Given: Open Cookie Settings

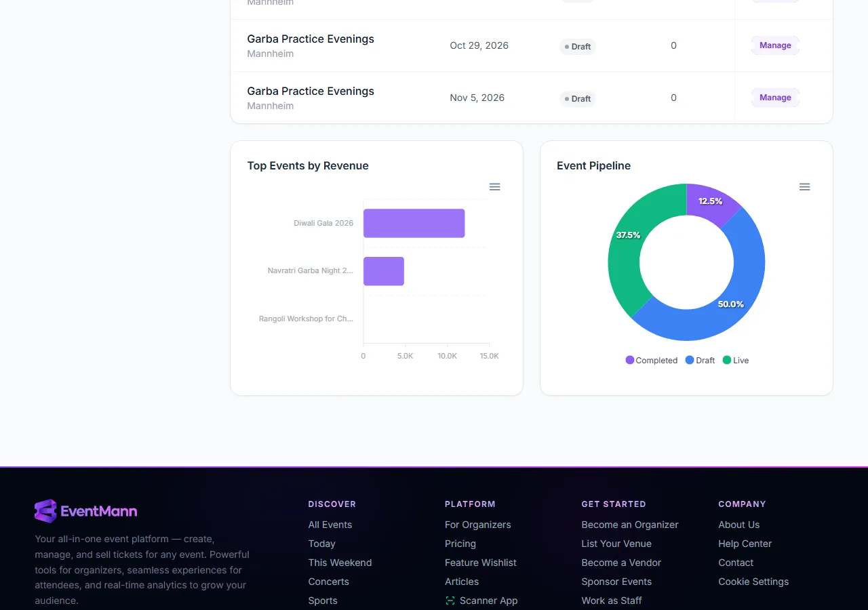Looking at the screenshot, I should pos(753,582).
